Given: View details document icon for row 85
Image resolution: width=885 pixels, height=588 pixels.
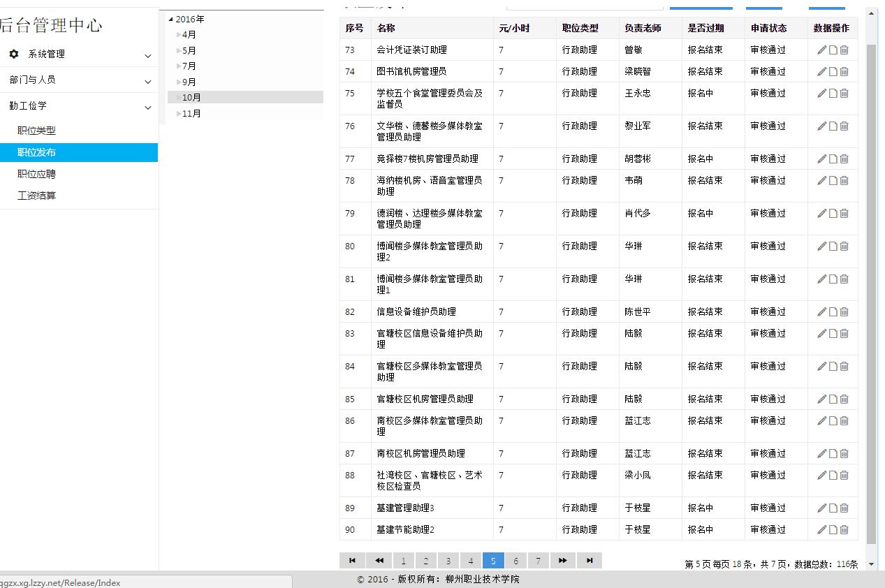Looking at the screenshot, I should [833, 399].
